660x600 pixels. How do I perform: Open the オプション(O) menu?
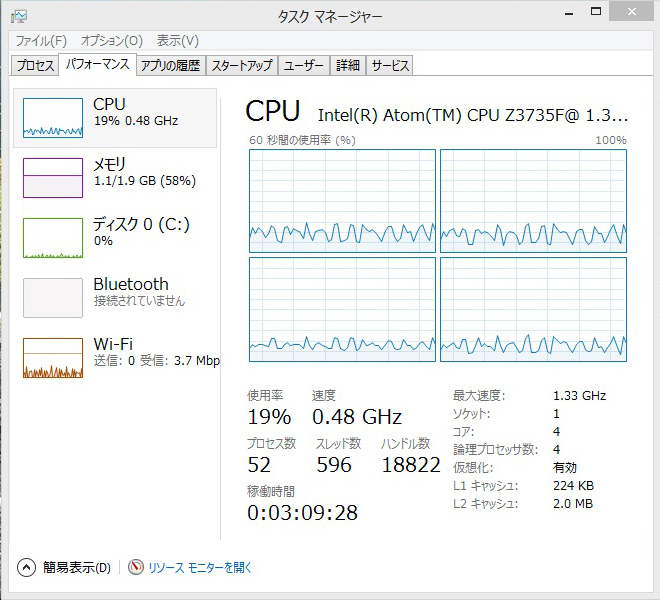coord(112,41)
